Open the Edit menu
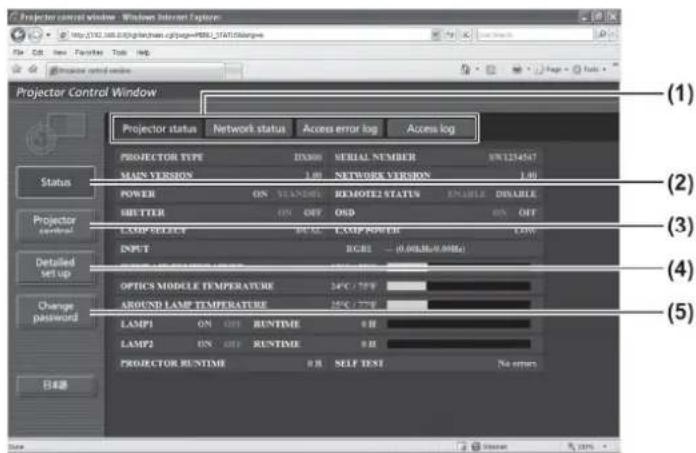 38,52
